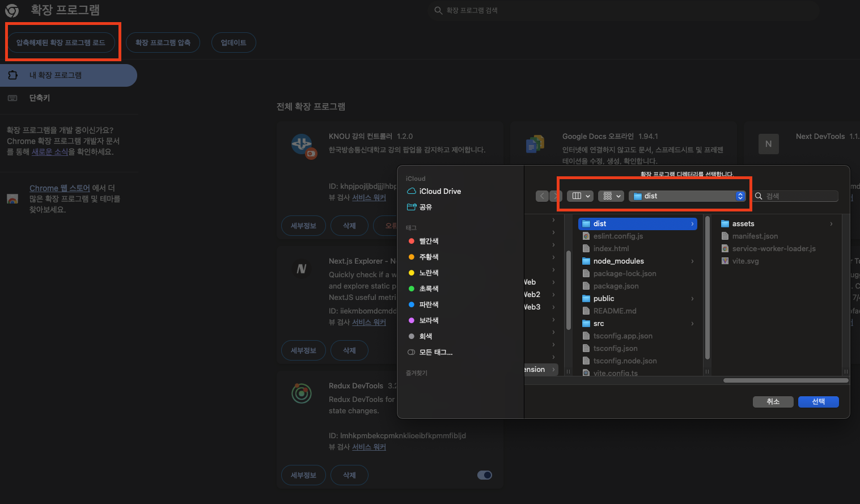Click 선택 in the file dialog

818,401
